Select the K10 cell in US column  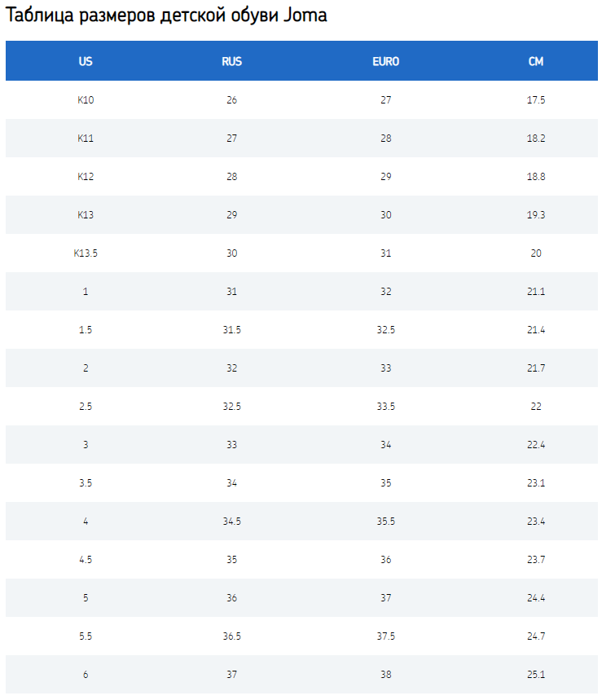click(86, 100)
